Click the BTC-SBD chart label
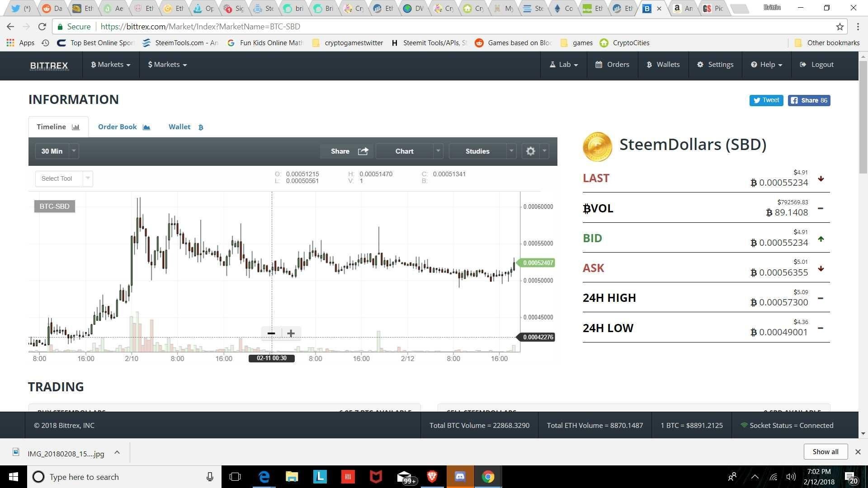Screen dimensions: 868x488 click(x=54, y=206)
